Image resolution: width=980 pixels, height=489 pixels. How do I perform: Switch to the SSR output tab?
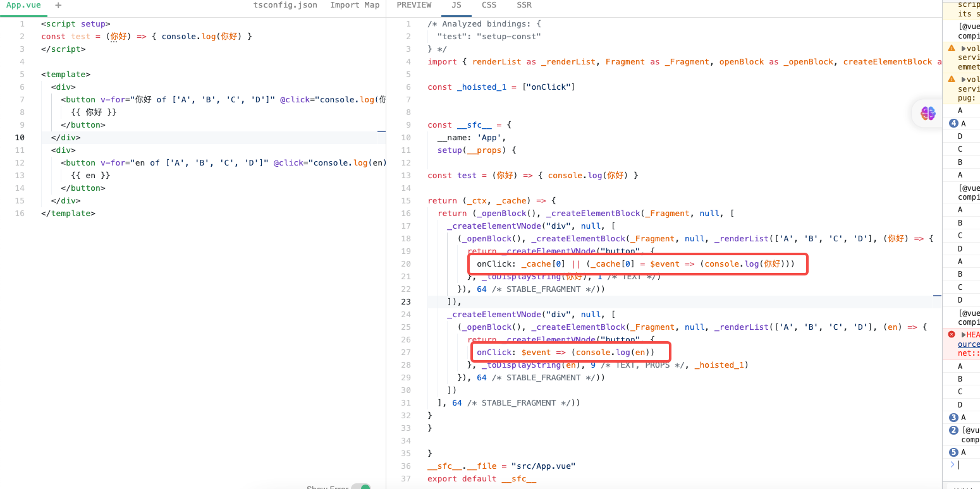pyautogui.click(x=524, y=5)
